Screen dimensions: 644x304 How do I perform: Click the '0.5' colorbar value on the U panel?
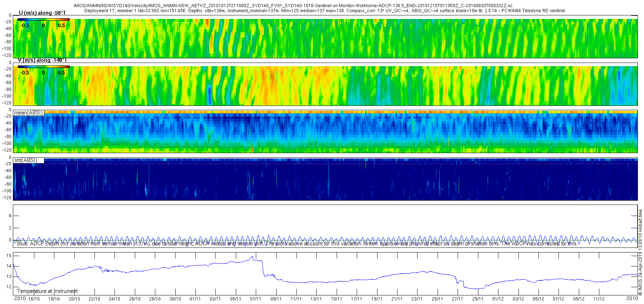[x=62, y=25]
